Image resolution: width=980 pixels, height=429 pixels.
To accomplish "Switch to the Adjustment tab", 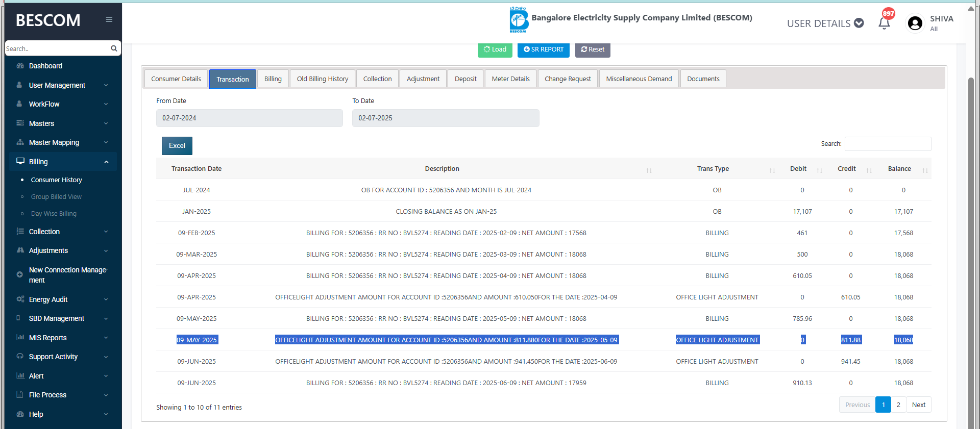I will 423,79.
